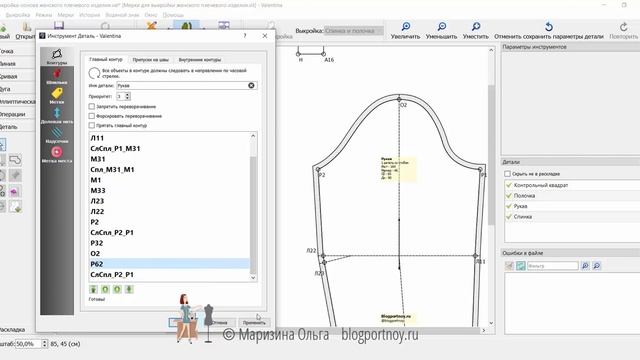
Task: Open the pattern piece dropdown Выкройка
Action: (353, 31)
